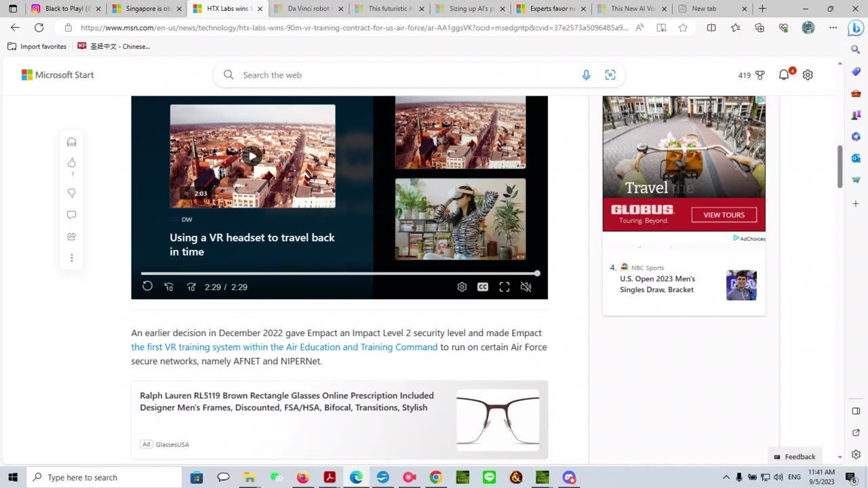Viewport: 868px width, 488px height.
Task: Switch to Da Vinci robot tab
Action: pos(308,9)
